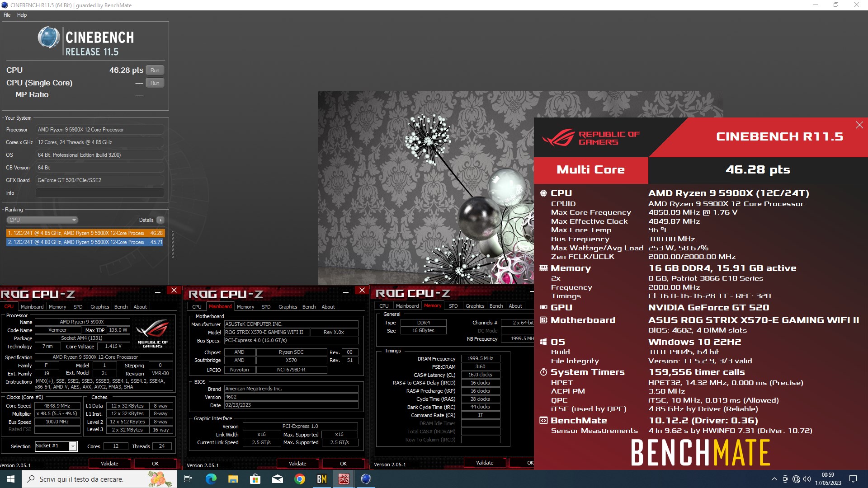
Task: Open Graphics tab in first CPU-Z window
Action: point(100,307)
